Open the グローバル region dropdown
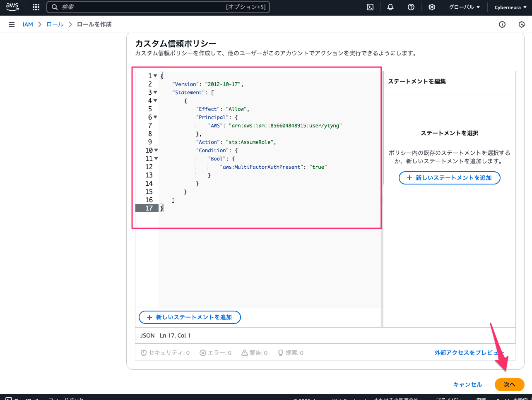532x400 pixels. click(x=465, y=7)
